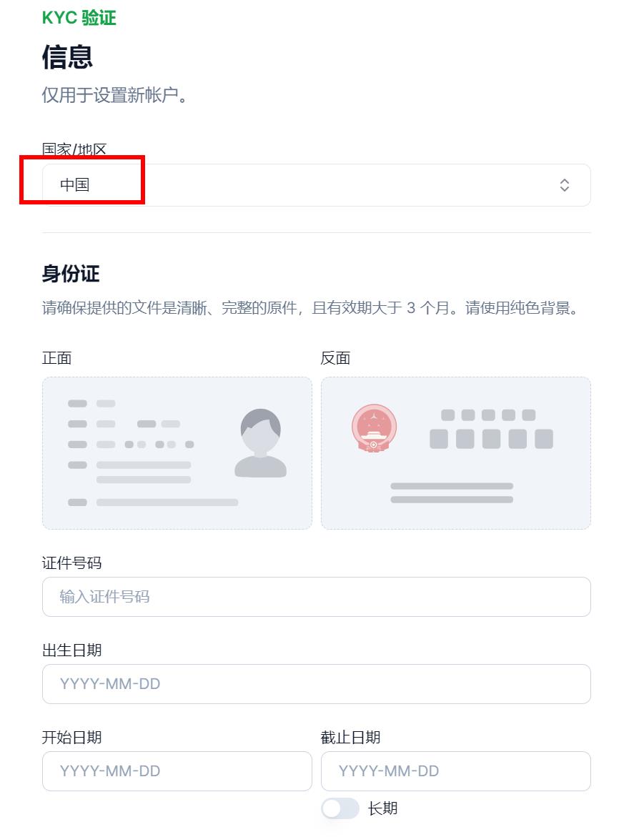Click the KYC 验证 green header text

[79, 18]
